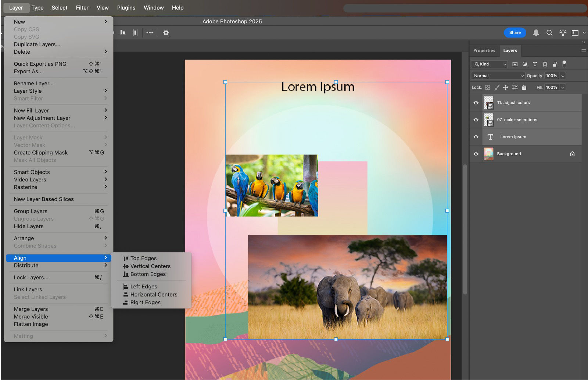Open workspace settings with the gear icon
Viewport: 588px width, 380px height.
(x=166, y=33)
